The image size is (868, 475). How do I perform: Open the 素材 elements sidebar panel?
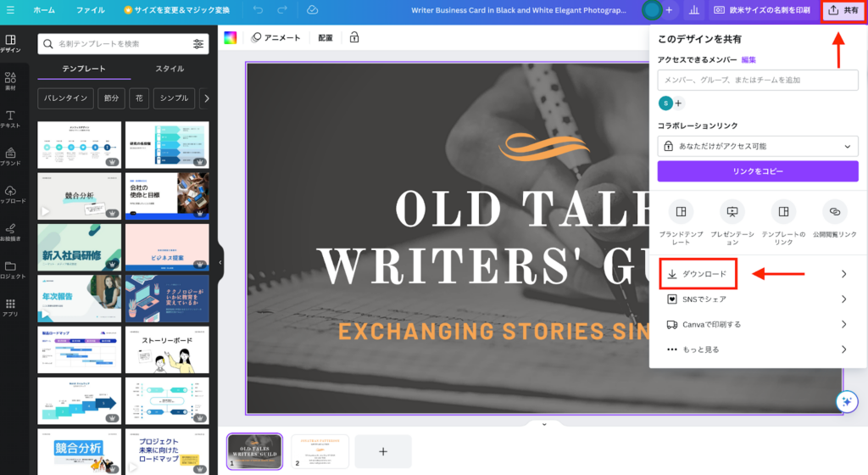pyautogui.click(x=10, y=81)
